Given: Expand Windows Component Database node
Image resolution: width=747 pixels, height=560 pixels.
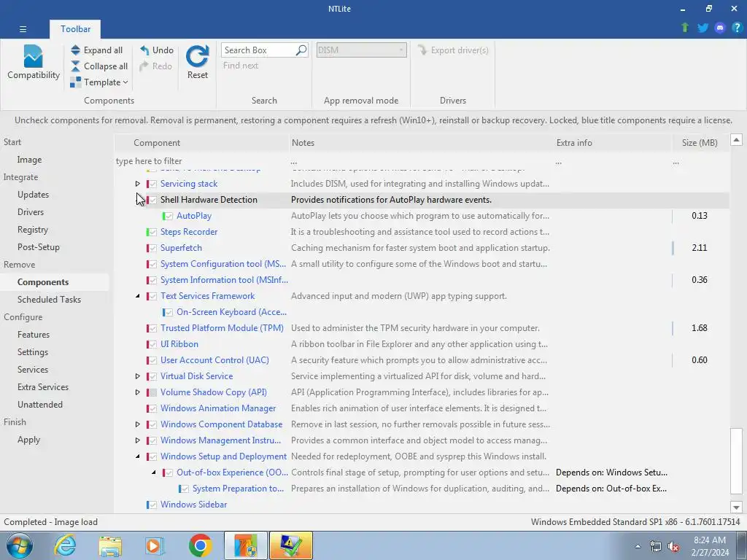Looking at the screenshot, I should [x=138, y=424].
